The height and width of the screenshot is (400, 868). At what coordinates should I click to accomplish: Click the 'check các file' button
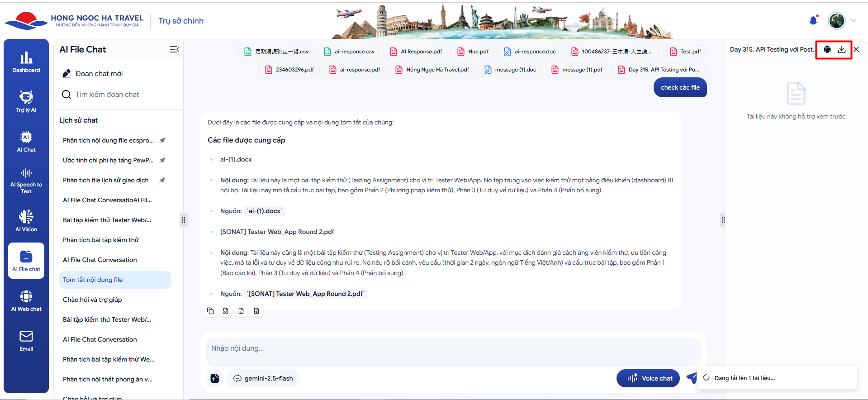pos(680,88)
